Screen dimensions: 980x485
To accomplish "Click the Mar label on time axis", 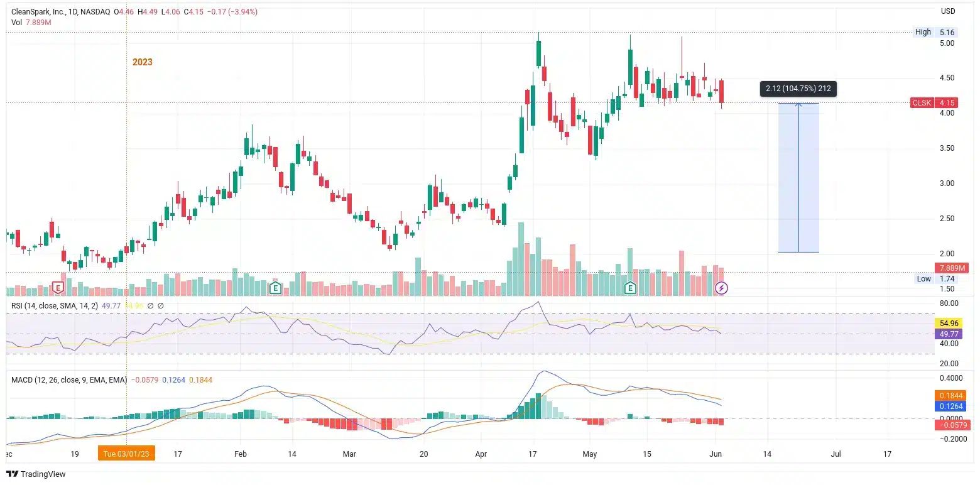I will click(350, 454).
